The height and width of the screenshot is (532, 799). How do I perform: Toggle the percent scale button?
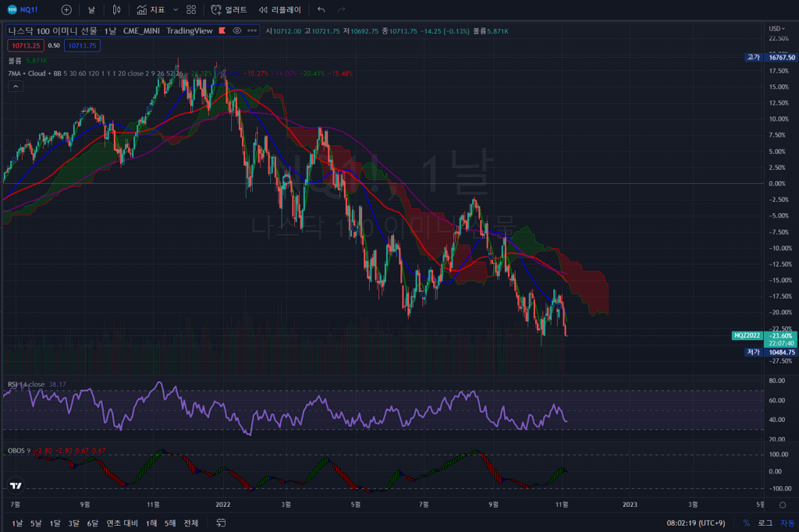point(747,523)
